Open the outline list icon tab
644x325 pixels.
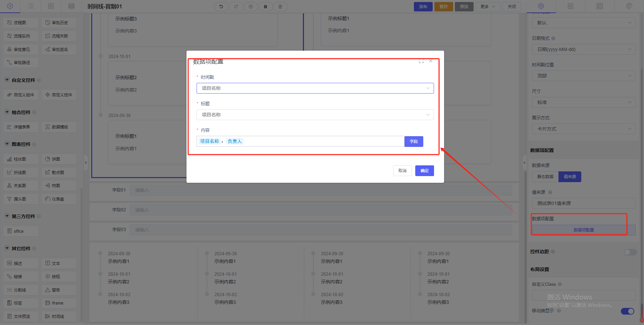[31, 6]
